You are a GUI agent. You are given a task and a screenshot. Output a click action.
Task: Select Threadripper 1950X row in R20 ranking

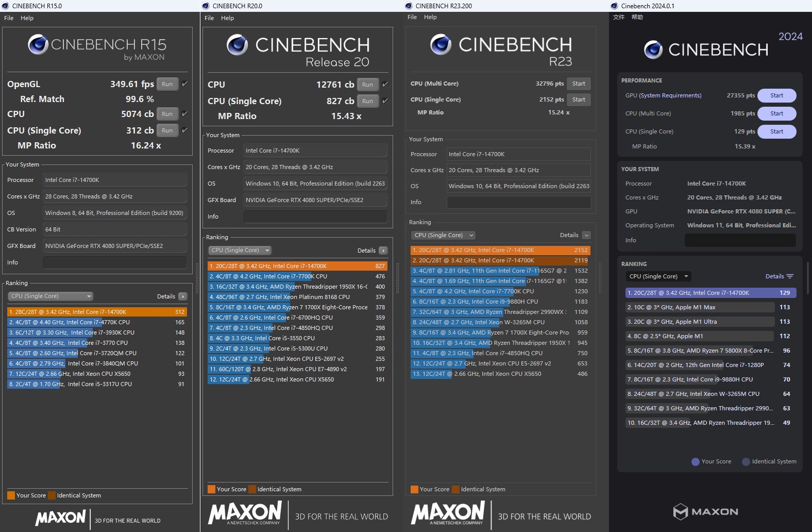297,287
